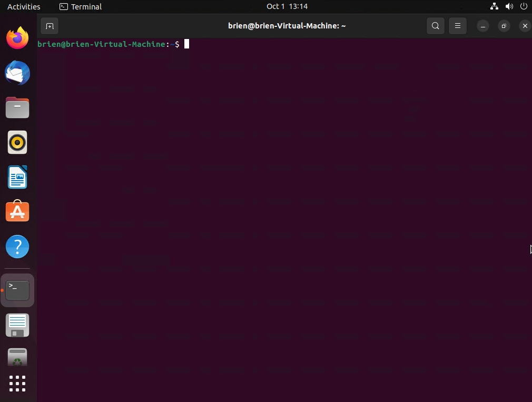Screen dimensions: 532x402
Task: Click the network indicator in the top bar
Action: coord(494,6)
